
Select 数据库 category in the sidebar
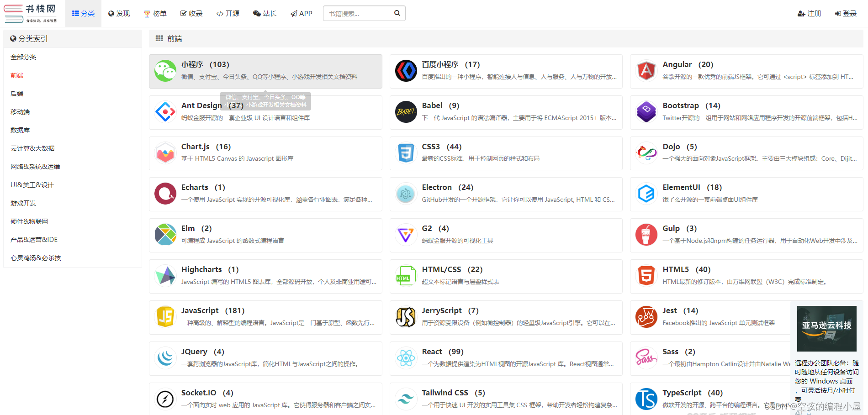pyautogui.click(x=20, y=130)
